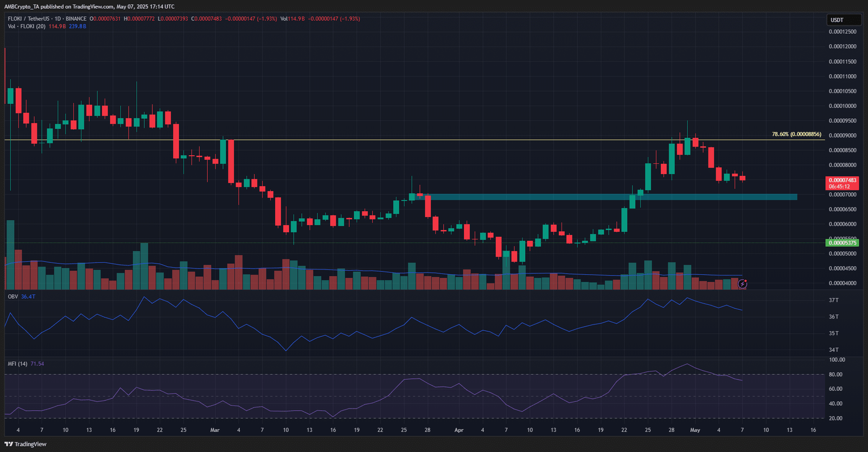
Task: Click the 0.00010000 price scale tick
Action: pos(843,106)
